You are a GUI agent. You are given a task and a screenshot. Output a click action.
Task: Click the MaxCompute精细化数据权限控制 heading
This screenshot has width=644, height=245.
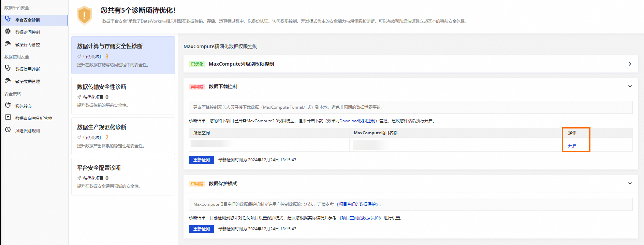pos(220,46)
